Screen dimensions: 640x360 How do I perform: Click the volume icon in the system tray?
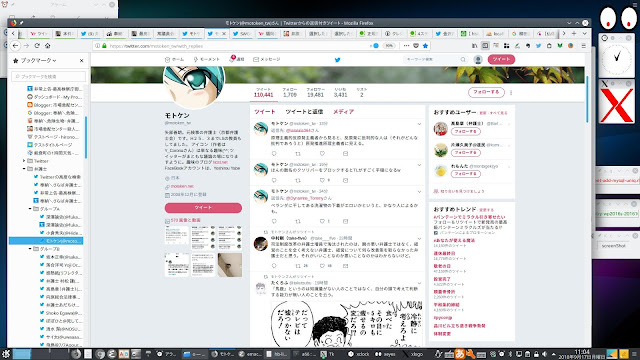pos(544,354)
